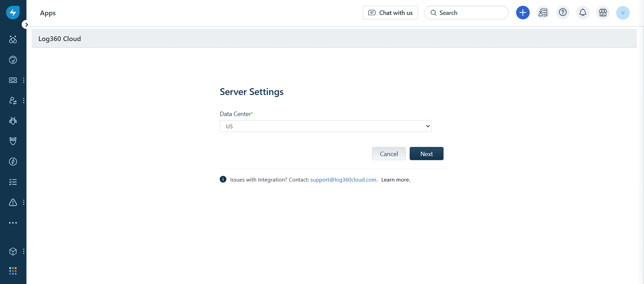Image resolution: width=644 pixels, height=284 pixels.
Task: Open the cube assets icon in the sidebar
Action: pyautogui.click(x=13, y=251)
